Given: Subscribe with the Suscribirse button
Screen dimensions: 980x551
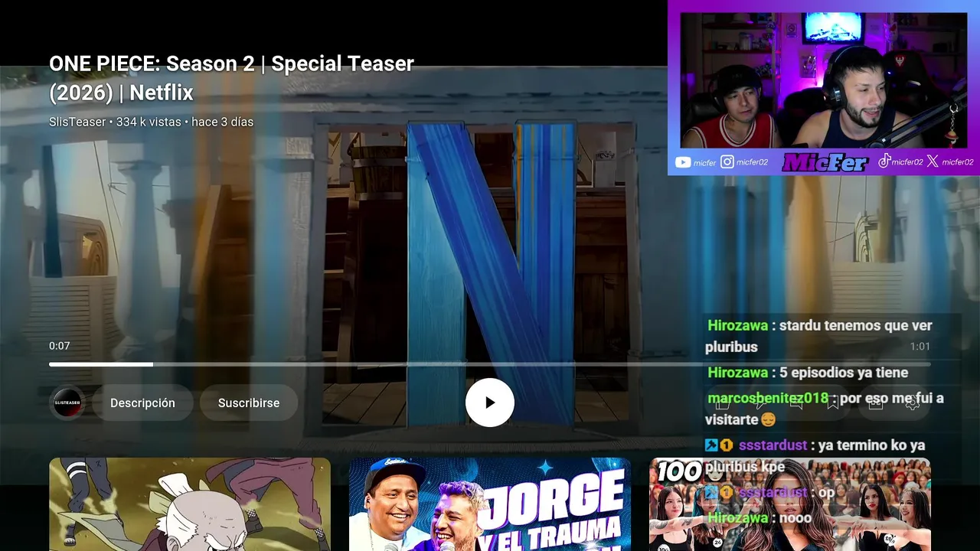Looking at the screenshot, I should click(249, 403).
